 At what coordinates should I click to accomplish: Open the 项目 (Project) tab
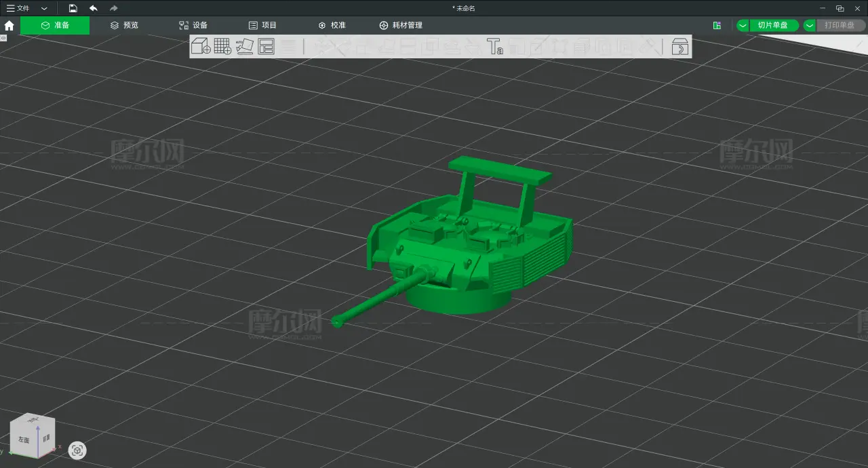[262, 25]
